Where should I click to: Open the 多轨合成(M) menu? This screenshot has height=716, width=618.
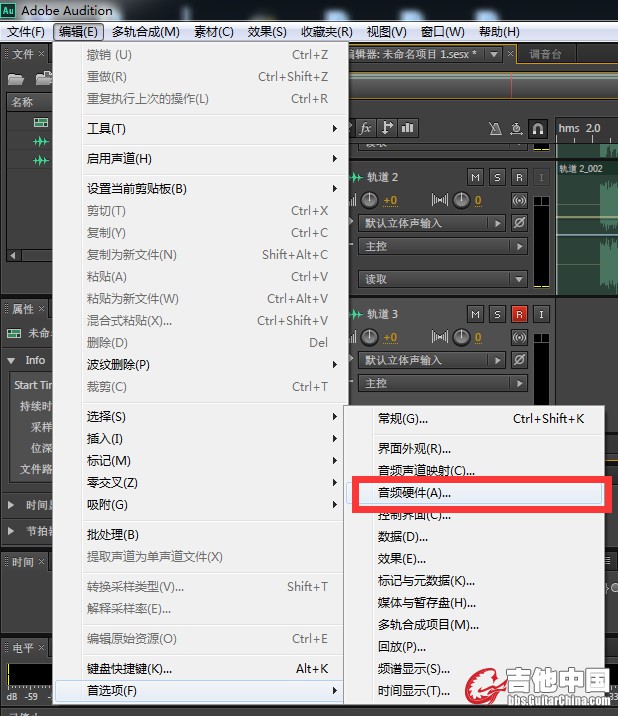(146, 32)
